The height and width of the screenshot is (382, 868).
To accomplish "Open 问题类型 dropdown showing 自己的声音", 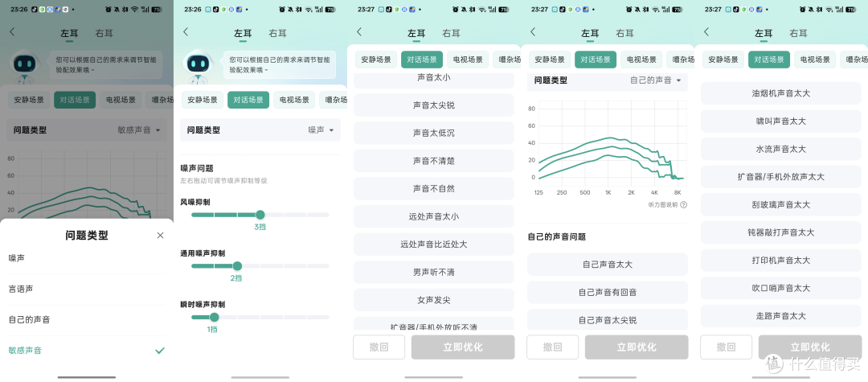I will pyautogui.click(x=608, y=80).
